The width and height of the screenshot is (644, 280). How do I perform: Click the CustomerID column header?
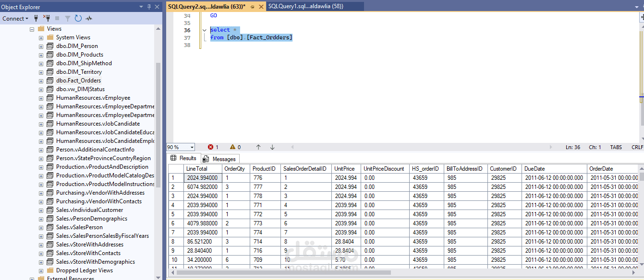tap(505, 169)
